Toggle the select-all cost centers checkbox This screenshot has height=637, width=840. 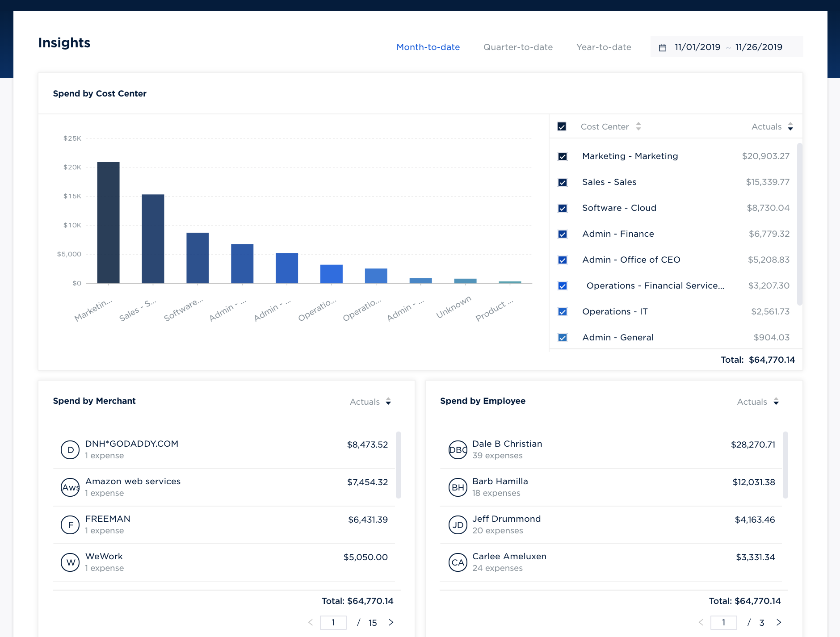coord(562,127)
